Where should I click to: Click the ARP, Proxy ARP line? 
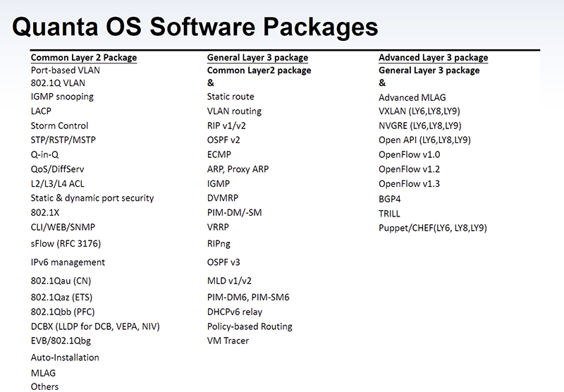[238, 169]
